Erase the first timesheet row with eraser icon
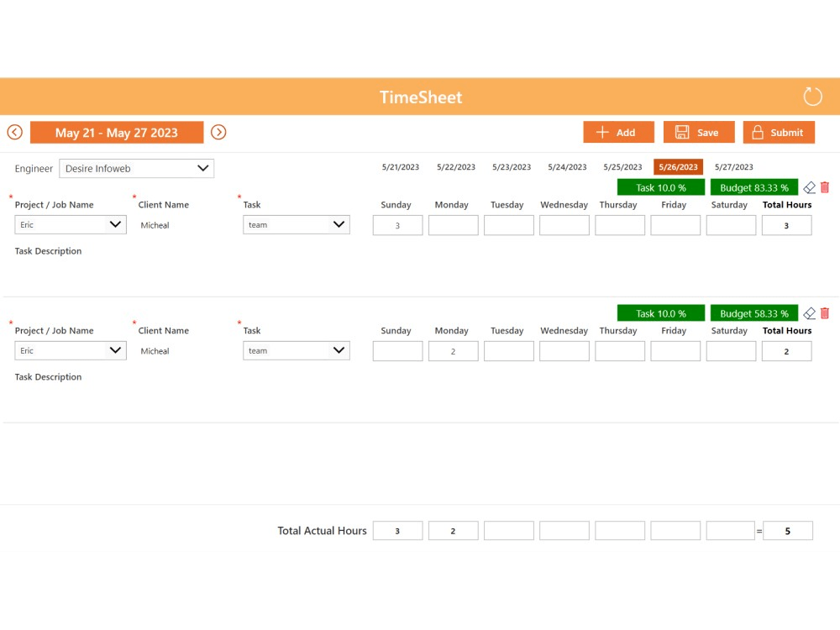The image size is (840, 630). 809,186
